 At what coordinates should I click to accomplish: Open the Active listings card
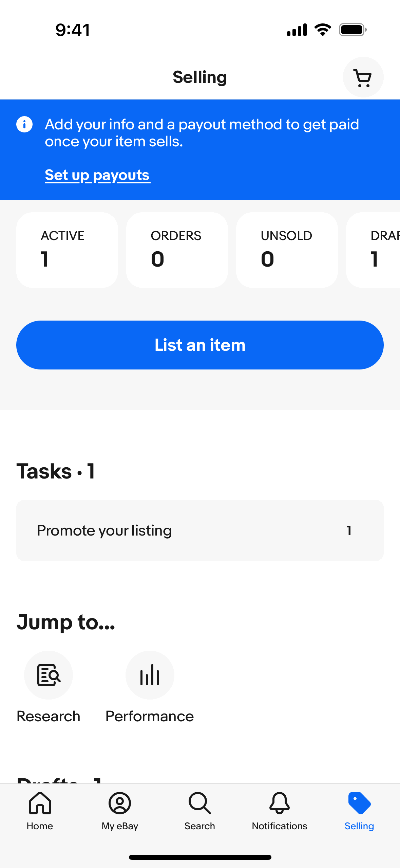67,250
